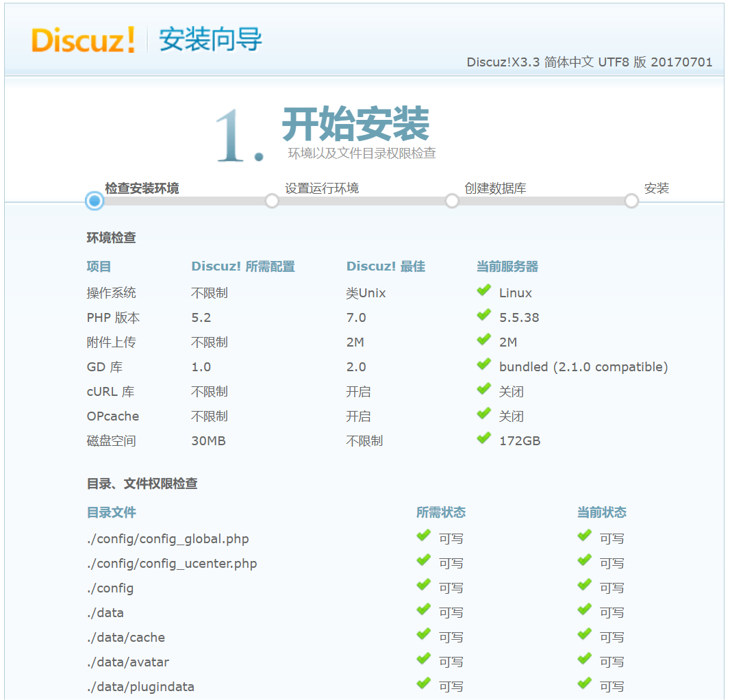This screenshot has height=700, width=743.
Task: Click 当前状态 check for config_ucenter.php
Action: click(x=585, y=560)
